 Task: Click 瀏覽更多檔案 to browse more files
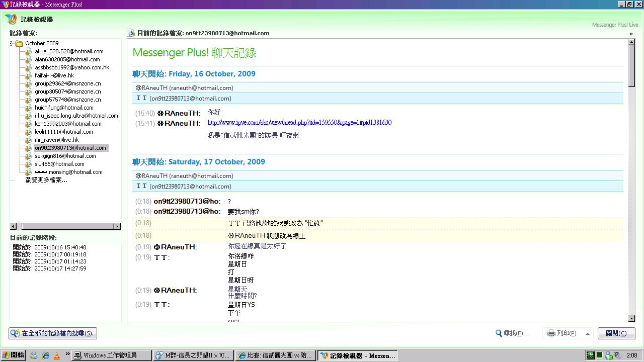click(46, 180)
